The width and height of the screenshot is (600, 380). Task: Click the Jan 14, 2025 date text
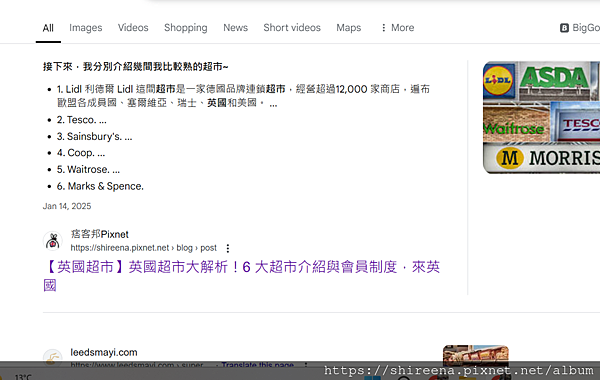[67, 206]
